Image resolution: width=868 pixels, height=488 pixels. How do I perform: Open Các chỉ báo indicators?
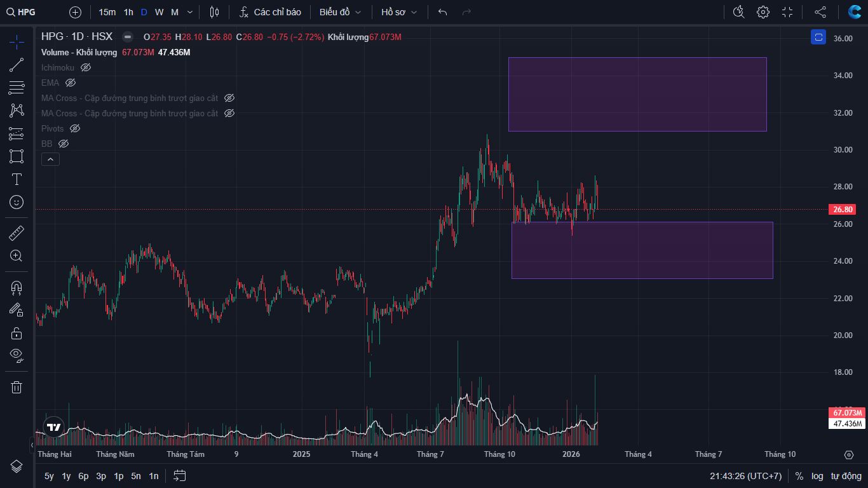[270, 12]
